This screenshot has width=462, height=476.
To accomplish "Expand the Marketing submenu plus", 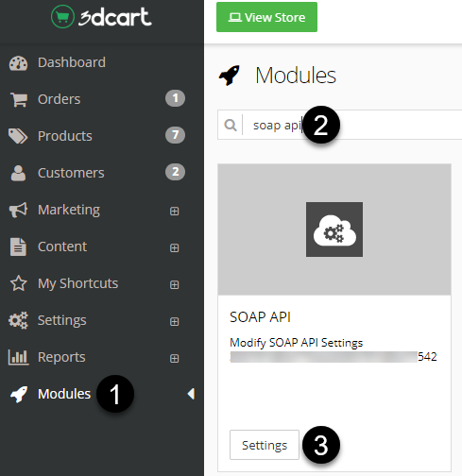I will point(175,211).
